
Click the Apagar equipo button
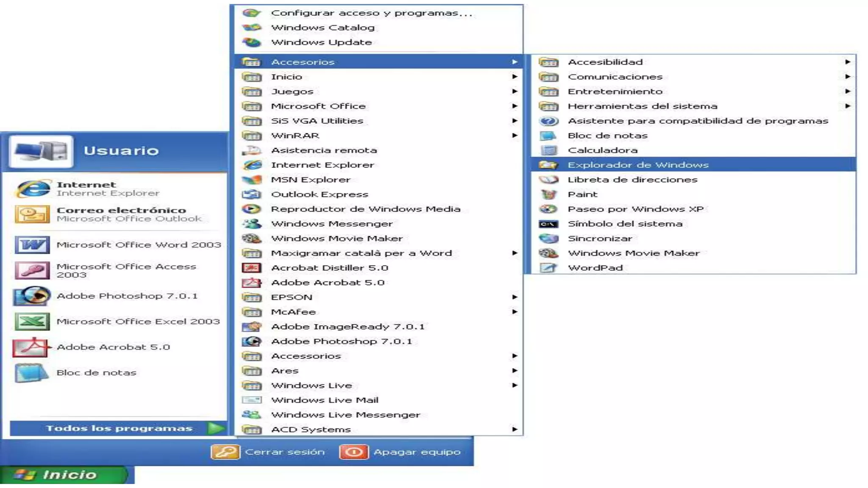(400, 452)
